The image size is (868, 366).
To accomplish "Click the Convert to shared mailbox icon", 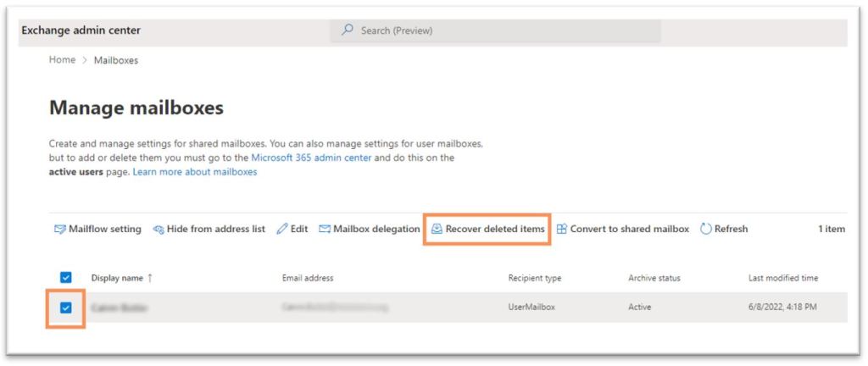I will coord(561,229).
